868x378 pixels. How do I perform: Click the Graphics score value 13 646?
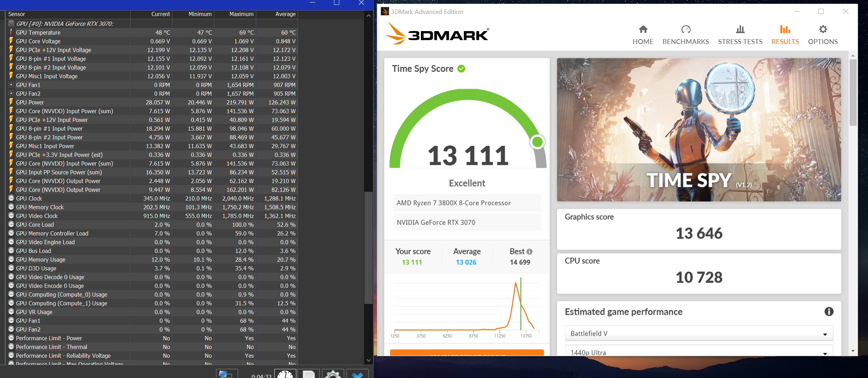pyautogui.click(x=699, y=233)
